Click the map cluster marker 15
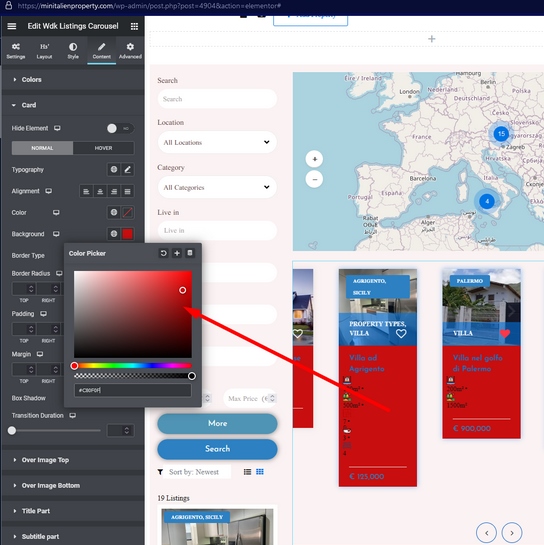 click(x=501, y=134)
